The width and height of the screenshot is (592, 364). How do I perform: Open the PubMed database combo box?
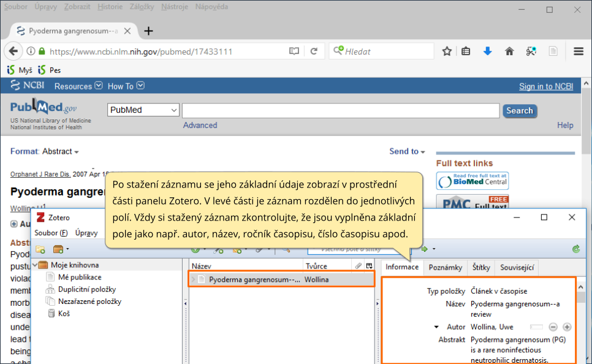143,110
